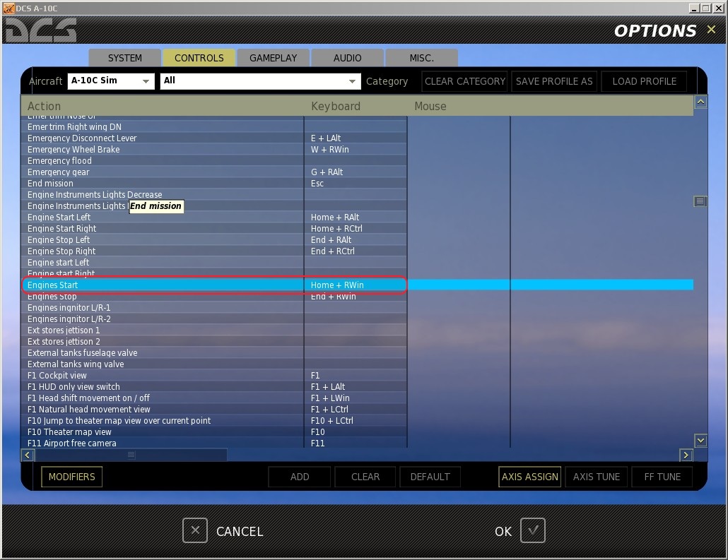The height and width of the screenshot is (560, 728).
Task: Click the F10 + LCtrl keyboard binding cell
Action: [x=356, y=420]
